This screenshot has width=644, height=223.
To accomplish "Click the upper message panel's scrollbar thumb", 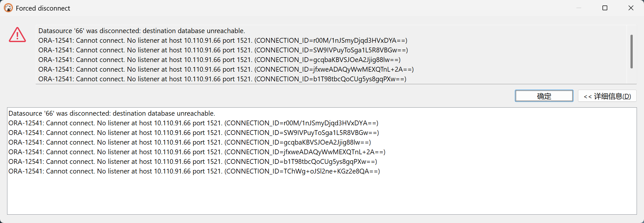I will pos(631,51).
